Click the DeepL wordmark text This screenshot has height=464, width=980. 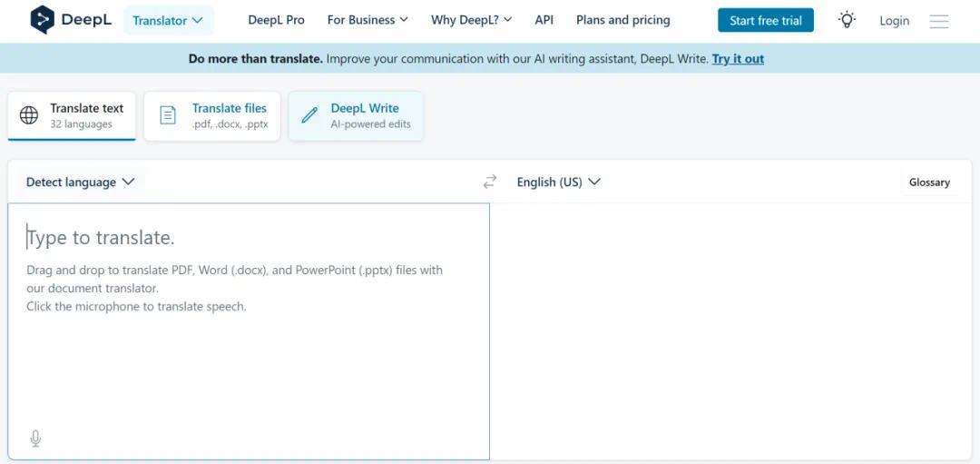click(x=86, y=20)
